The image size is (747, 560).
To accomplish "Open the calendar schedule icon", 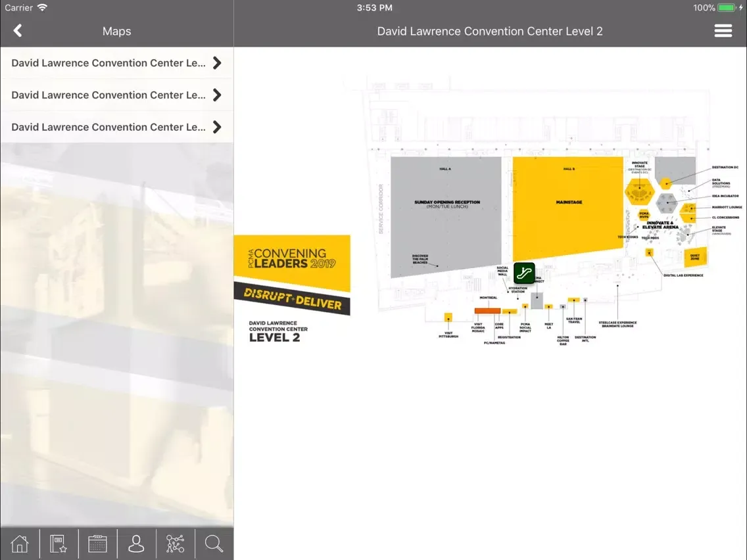I will coord(97,544).
